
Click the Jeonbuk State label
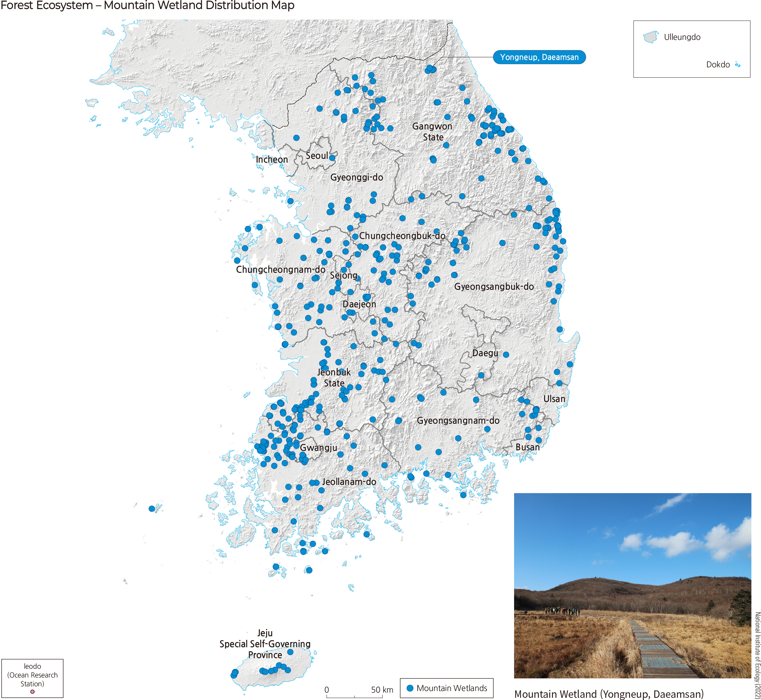click(334, 377)
